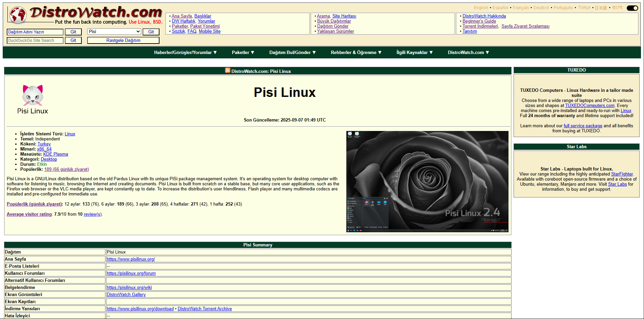Open the DistroWatch Gallery link
644x319 pixels.
pos(126,294)
